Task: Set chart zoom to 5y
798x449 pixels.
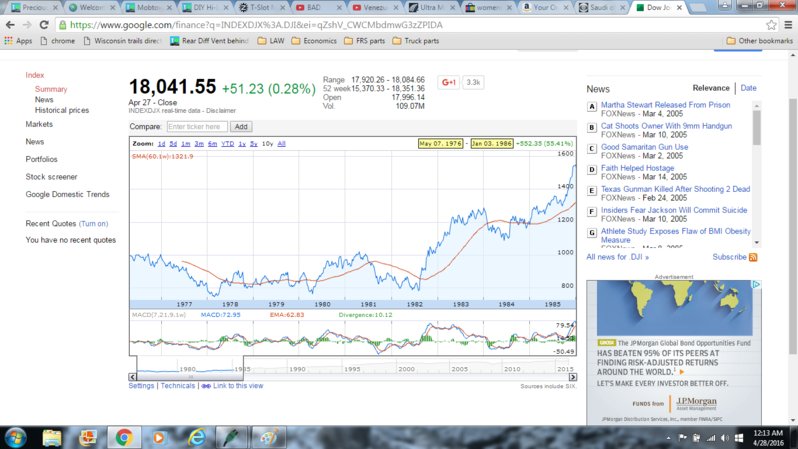Action: pos(253,144)
